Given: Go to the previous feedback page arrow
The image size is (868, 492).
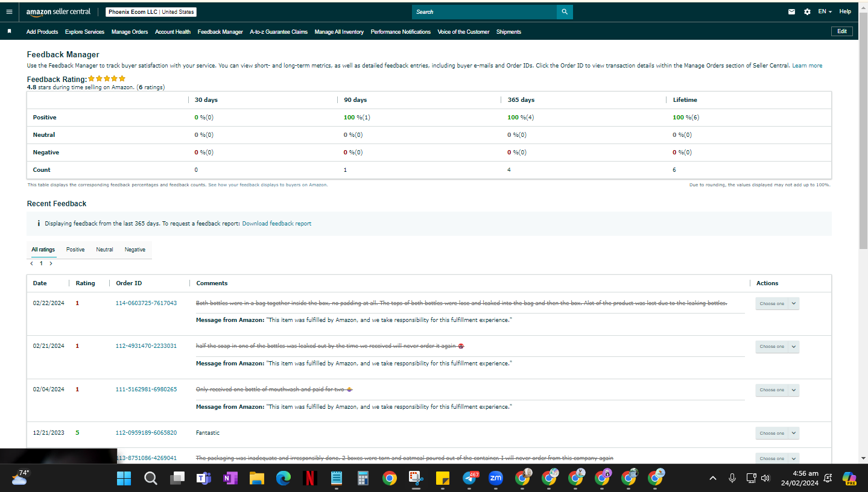Looking at the screenshot, I should pyautogui.click(x=31, y=263).
